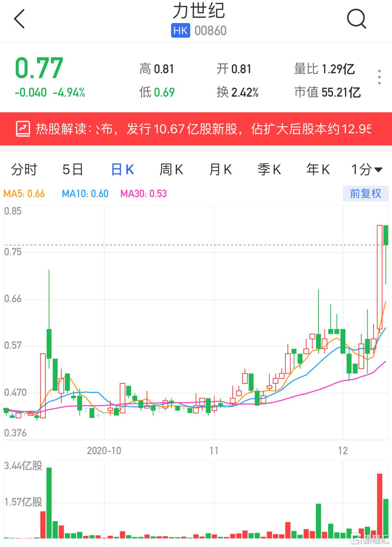Select the 5日 chart tab

73,170
